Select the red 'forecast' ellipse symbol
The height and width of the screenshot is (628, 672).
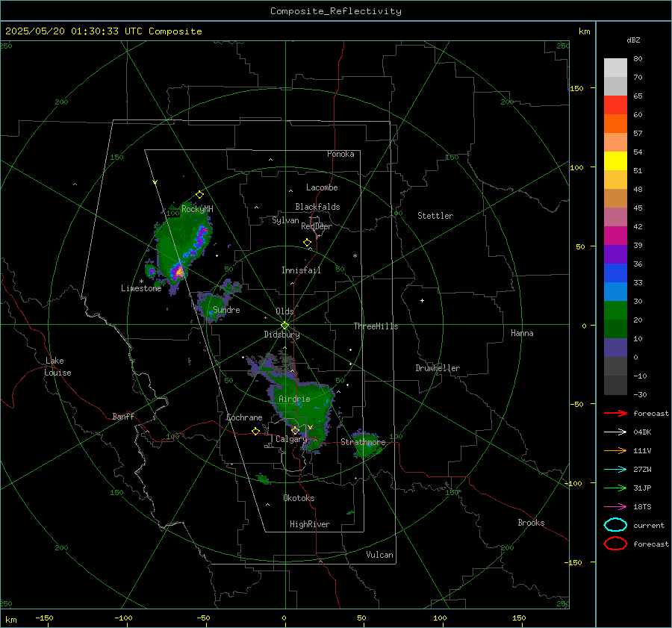615,544
